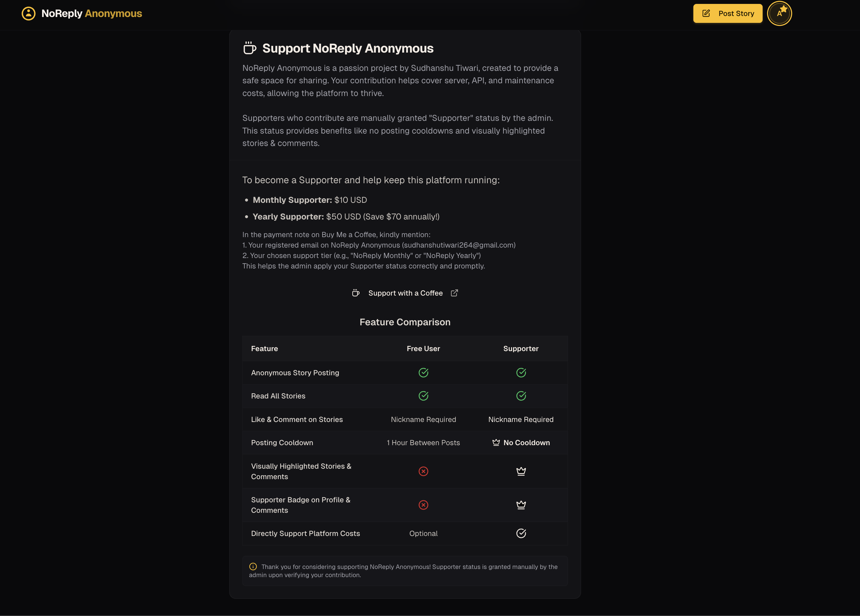
Task: Click Directly Support Platform Costs label
Action: click(305, 533)
